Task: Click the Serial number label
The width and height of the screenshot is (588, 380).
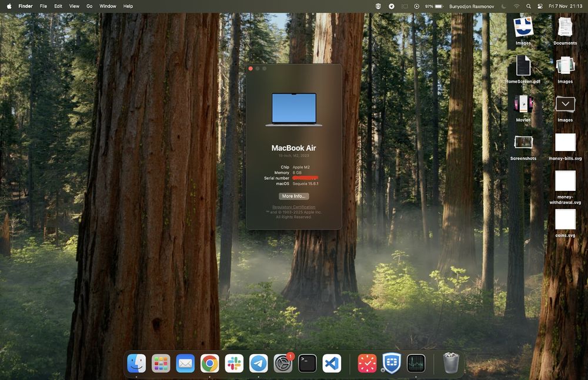Action: [x=277, y=178]
